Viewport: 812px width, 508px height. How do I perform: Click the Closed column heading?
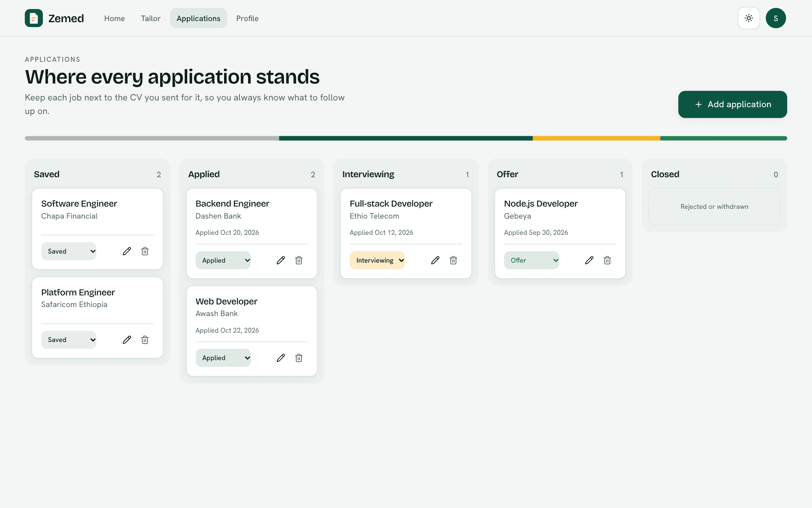(665, 174)
